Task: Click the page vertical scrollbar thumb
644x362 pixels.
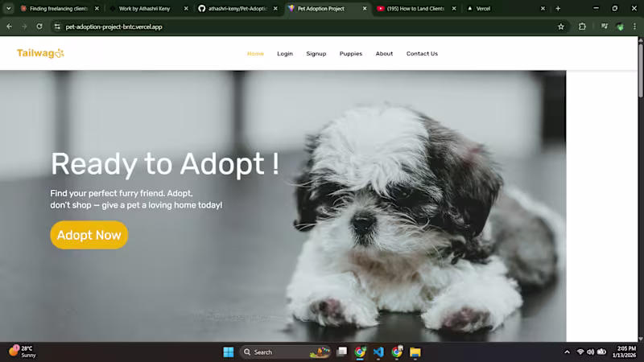Action: click(641, 70)
